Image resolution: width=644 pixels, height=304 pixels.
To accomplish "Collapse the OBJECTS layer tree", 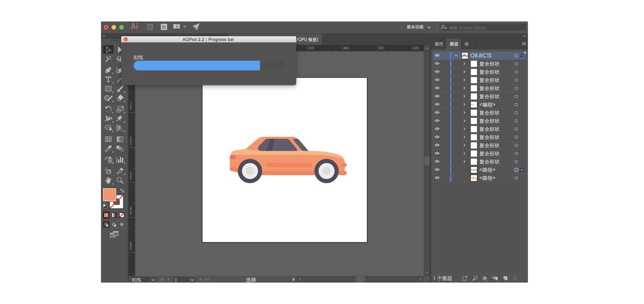I will (x=456, y=56).
